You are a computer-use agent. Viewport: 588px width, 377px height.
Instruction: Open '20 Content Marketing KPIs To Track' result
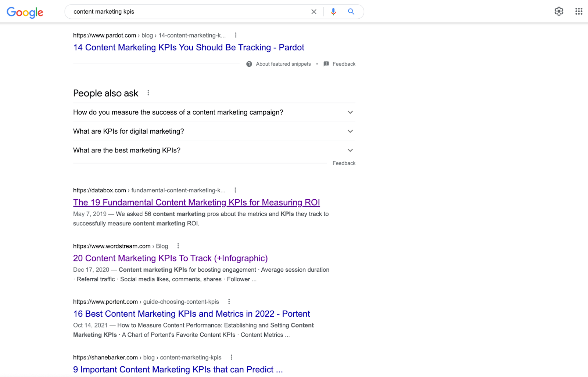pos(171,258)
